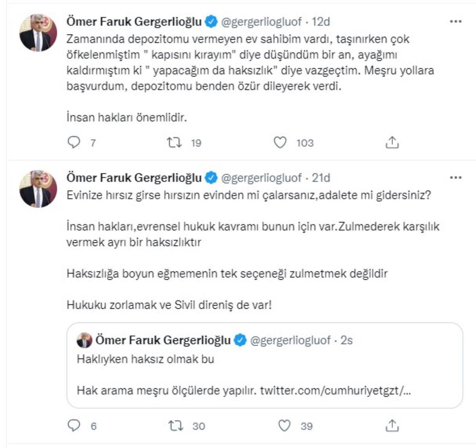The height and width of the screenshot is (448, 476).
Task: Open the author's avatar on first tweet
Action: tap(38, 33)
